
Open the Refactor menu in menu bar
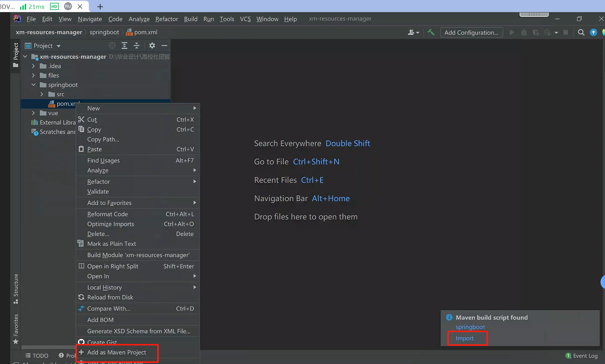pyautogui.click(x=167, y=19)
